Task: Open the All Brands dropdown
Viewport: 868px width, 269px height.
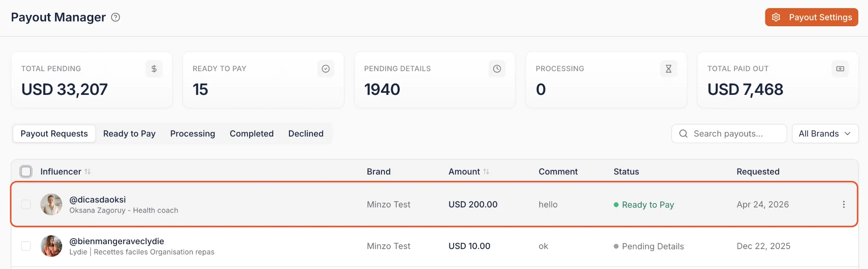Action: [x=825, y=134]
